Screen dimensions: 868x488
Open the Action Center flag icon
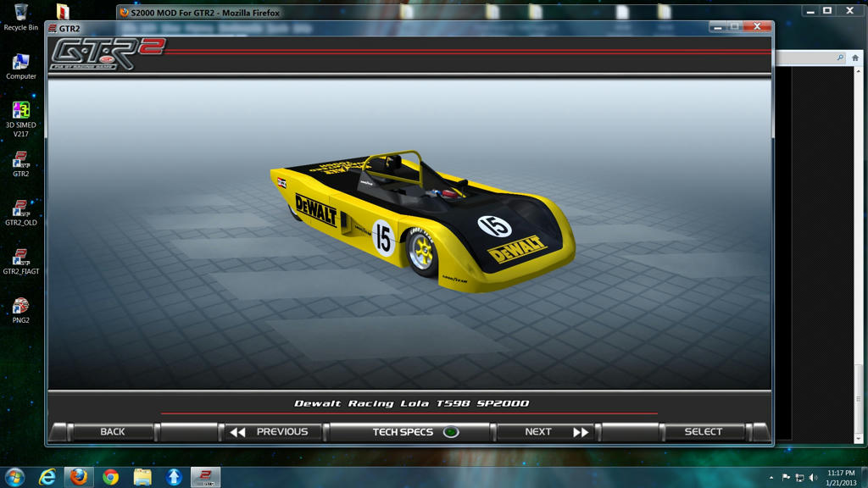(x=786, y=478)
